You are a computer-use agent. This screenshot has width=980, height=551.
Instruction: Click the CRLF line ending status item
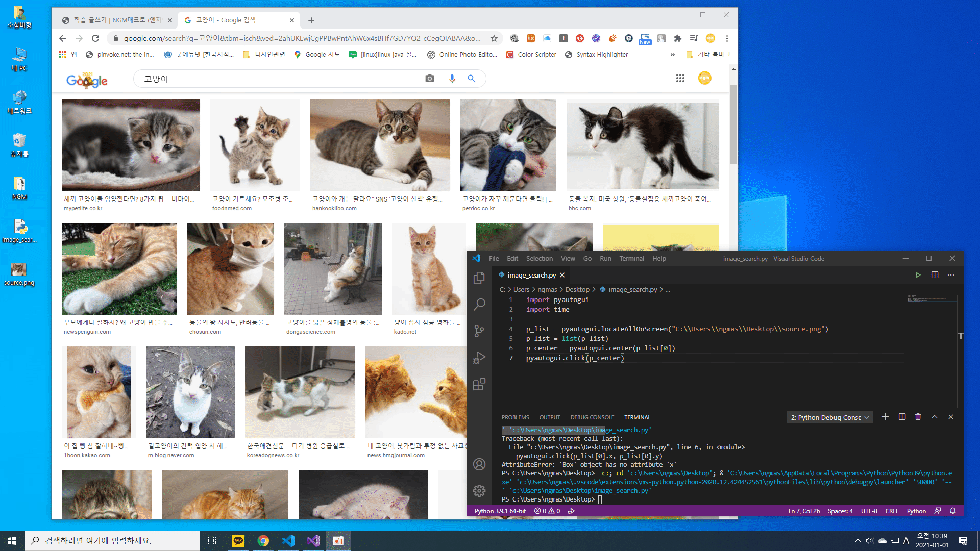click(x=892, y=511)
